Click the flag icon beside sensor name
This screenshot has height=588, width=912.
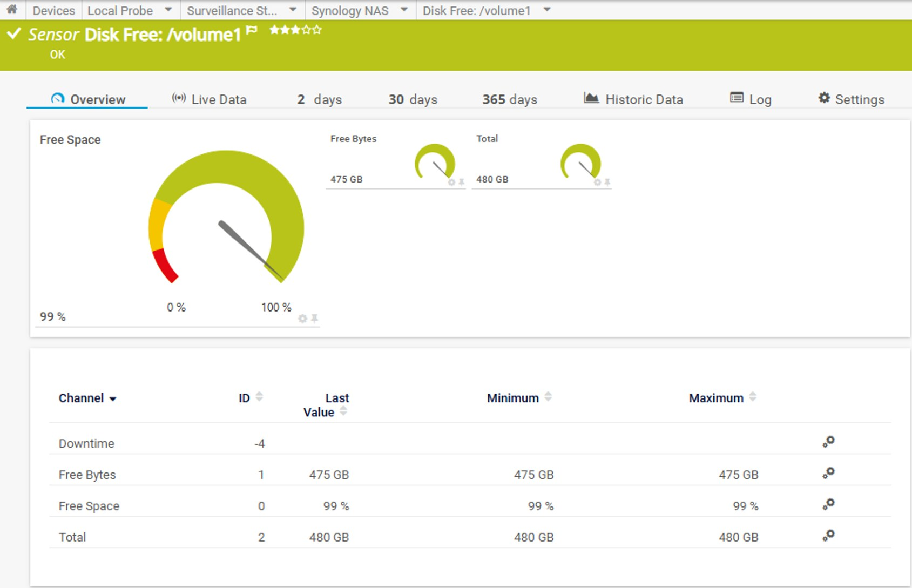coord(252,31)
